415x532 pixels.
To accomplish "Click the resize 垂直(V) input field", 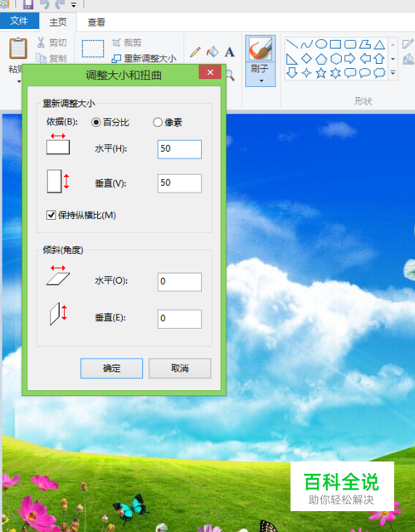I will (179, 183).
